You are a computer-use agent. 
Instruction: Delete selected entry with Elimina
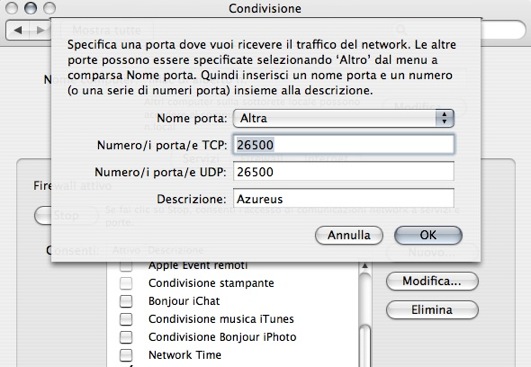432,310
